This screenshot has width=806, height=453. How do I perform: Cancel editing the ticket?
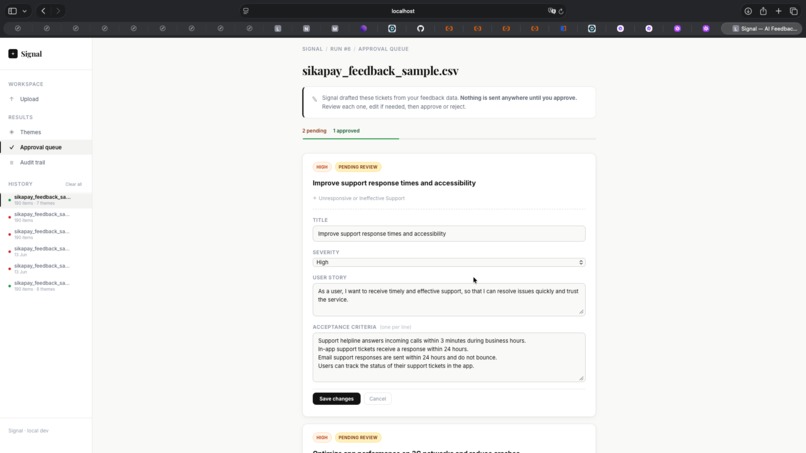tap(377, 399)
